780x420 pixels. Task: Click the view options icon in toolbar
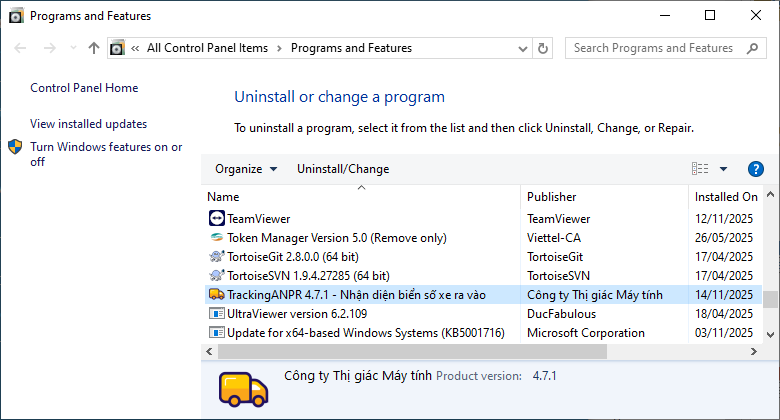point(700,169)
